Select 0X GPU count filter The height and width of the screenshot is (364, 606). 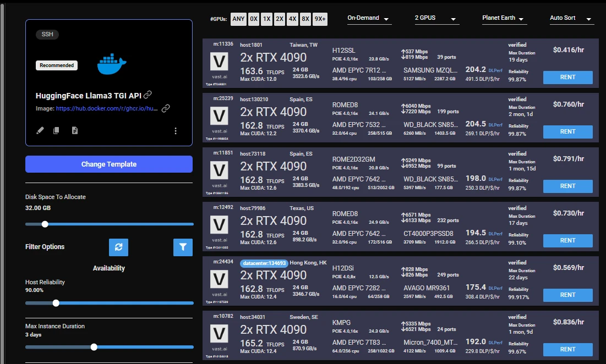[254, 19]
